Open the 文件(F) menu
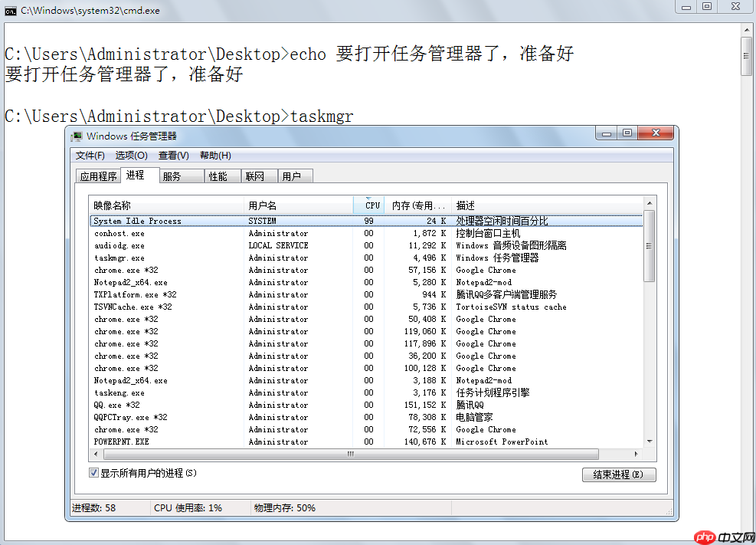This screenshot has width=756, height=545. pos(90,156)
